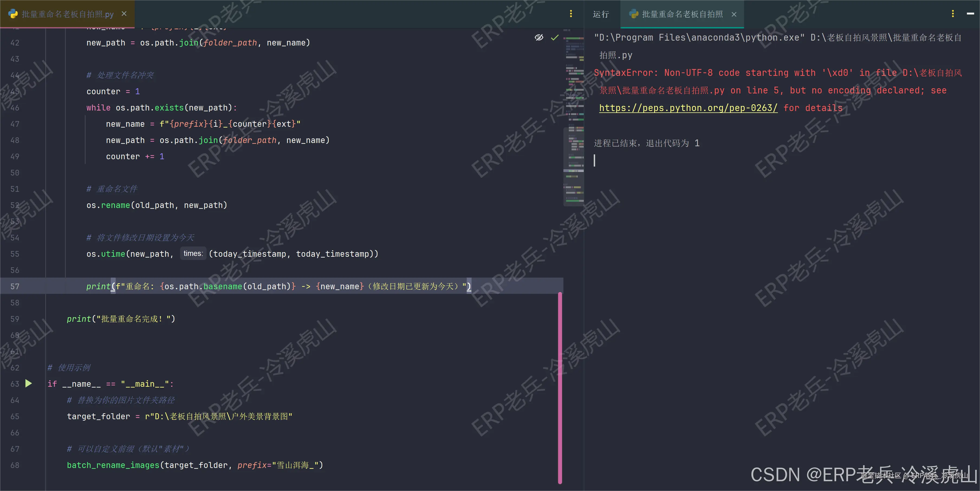Close the 批量重命名老板自拍照 run tab
The height and width of the screenshot is (491, 980).
tap(734, 14)
